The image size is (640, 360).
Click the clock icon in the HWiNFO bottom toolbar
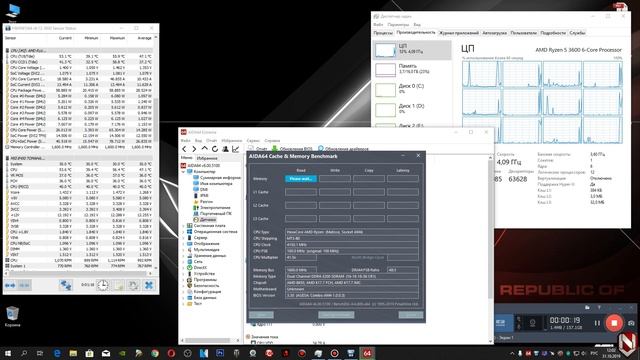(103, 285)
